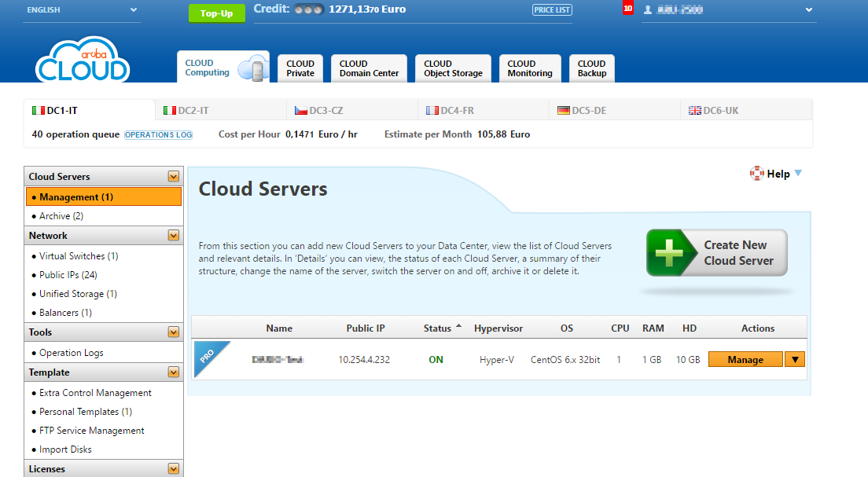
Task: Sort by the RAM column header
Action: (x=653, y=328)
